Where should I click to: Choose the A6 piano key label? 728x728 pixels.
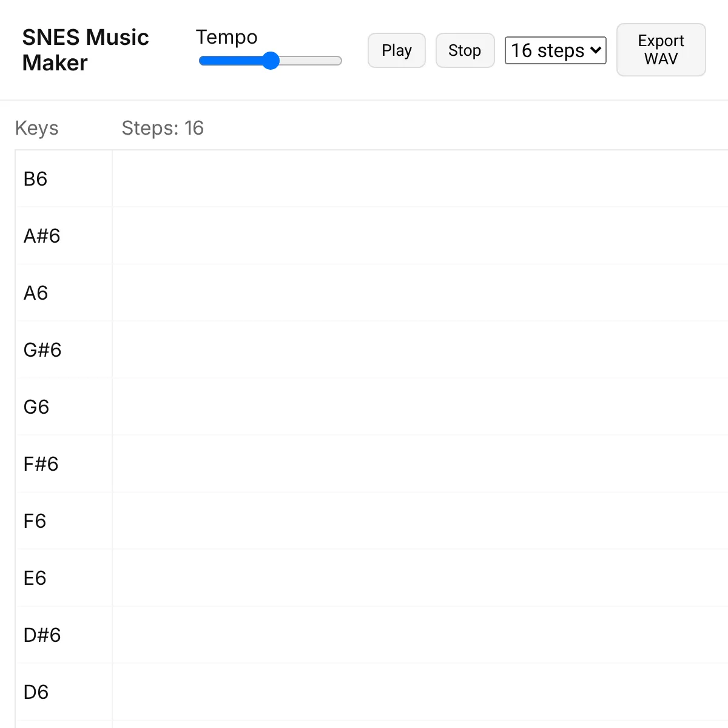click(x=36, y=293)
